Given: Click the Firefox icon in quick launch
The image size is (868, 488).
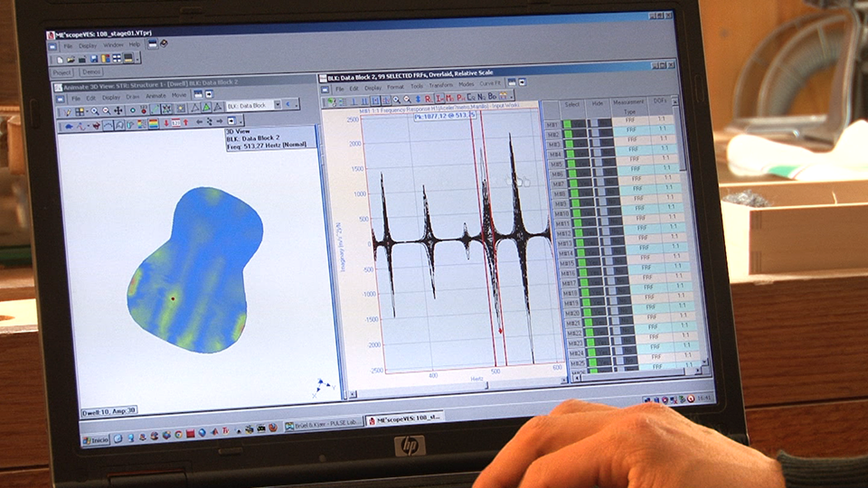Looking at the screenshot, I should pos(272,428).
